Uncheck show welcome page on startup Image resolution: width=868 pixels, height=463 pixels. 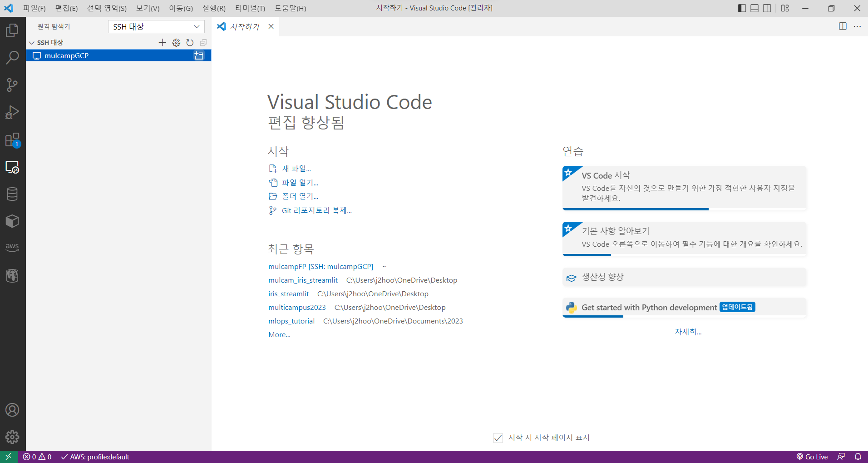pyautogui.click(x=498, y=438)
